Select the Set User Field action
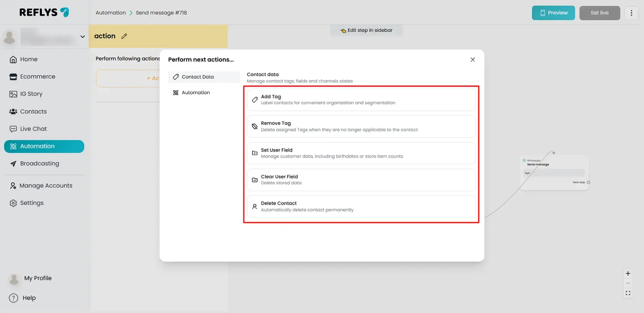This screenshot has width=644, height=313. (361, 153)
